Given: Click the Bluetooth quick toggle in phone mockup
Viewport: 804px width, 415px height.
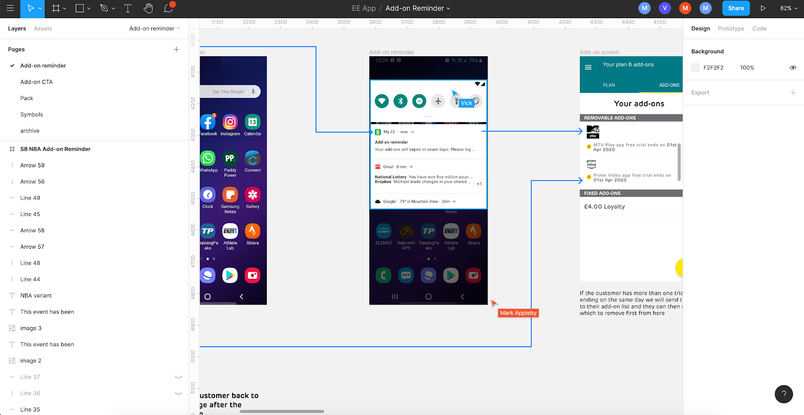Looking at the screenshot, I should pyautogui.click(x=400, y=101).
